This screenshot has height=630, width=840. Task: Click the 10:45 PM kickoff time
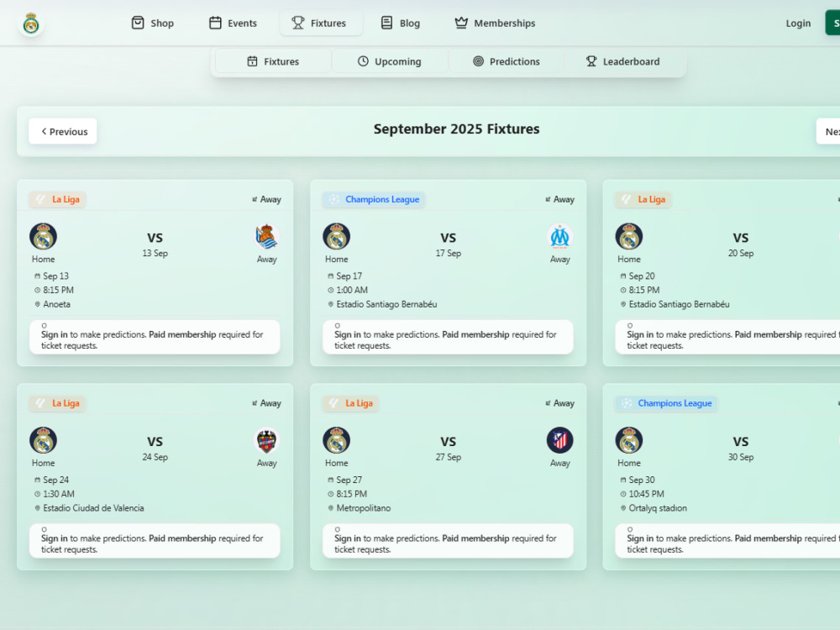point(646,494)
